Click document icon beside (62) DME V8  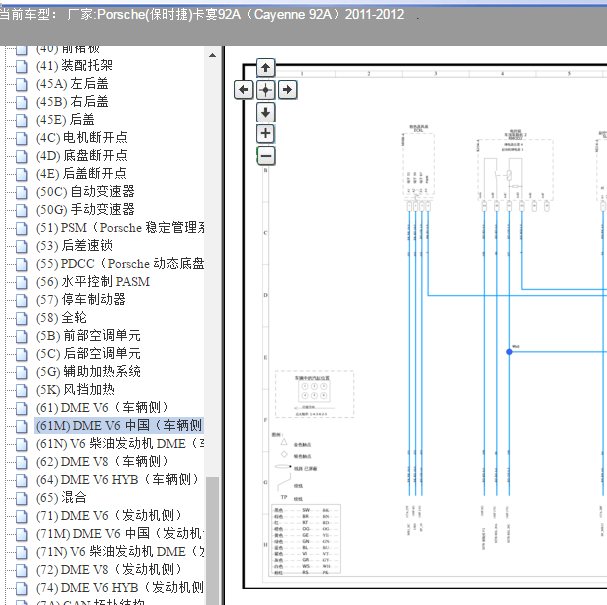pos(22,462)
